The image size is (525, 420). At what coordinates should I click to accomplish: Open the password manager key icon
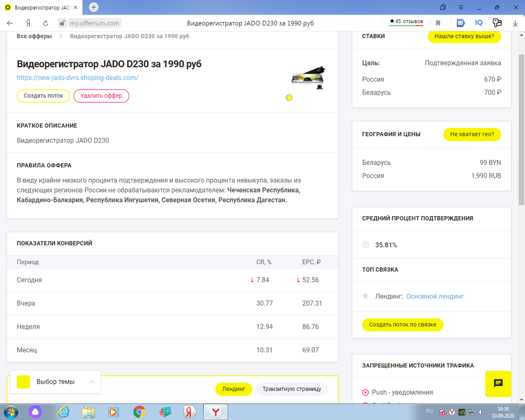(x=497, y=23)
